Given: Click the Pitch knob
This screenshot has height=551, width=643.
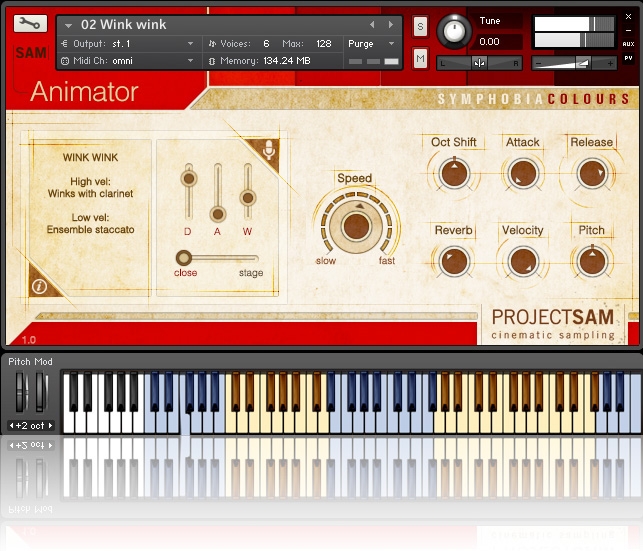Looking at the screenshot, I should click(x=592, y=261).
